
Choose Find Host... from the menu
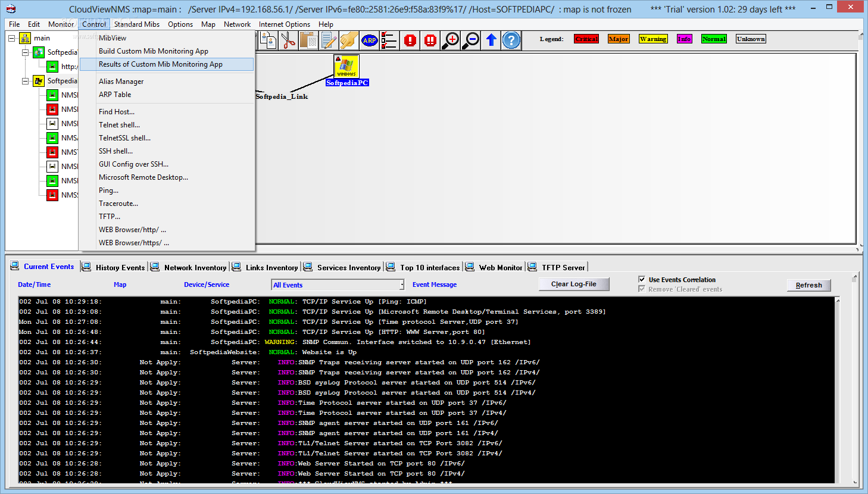(167, 112)
